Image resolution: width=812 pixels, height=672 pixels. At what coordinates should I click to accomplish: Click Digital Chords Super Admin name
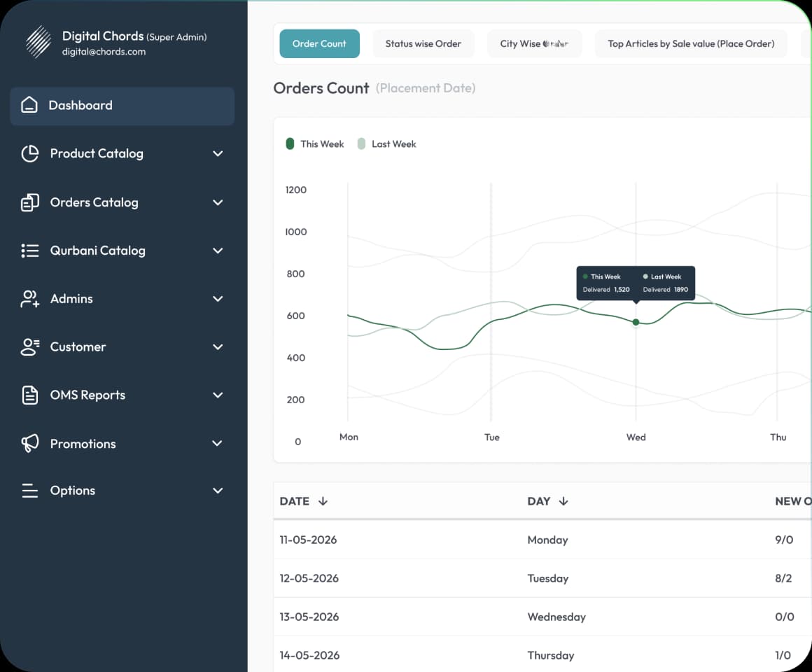pyautogui.click(x=134, y=36)
